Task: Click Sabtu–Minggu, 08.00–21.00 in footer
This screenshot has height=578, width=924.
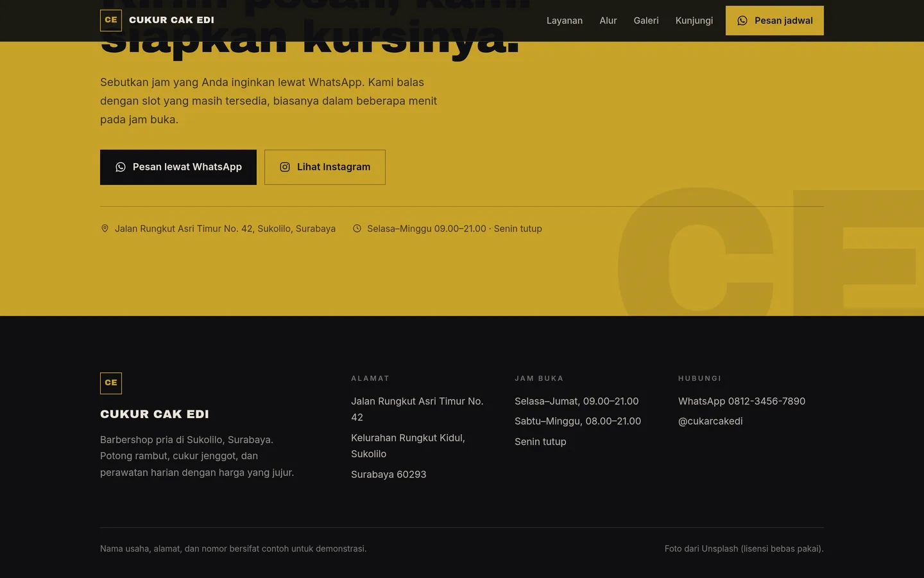Action: [x=577, y=421]
